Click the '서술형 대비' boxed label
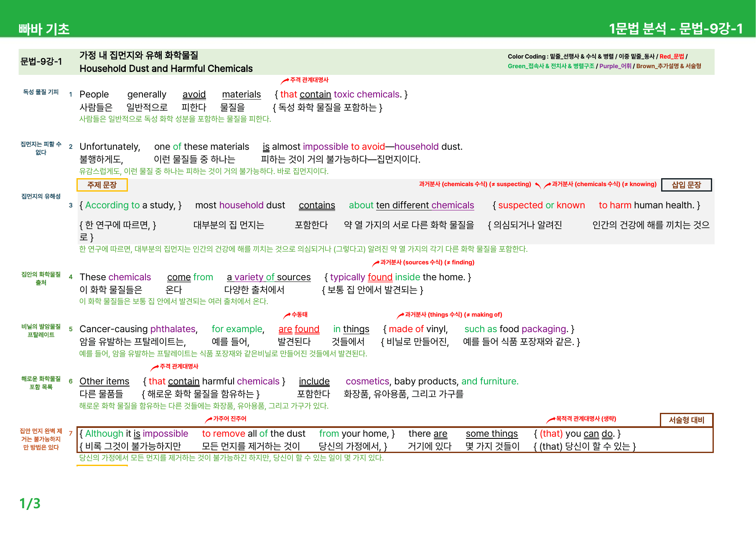The image size is (756, 535). click(687, 420)
